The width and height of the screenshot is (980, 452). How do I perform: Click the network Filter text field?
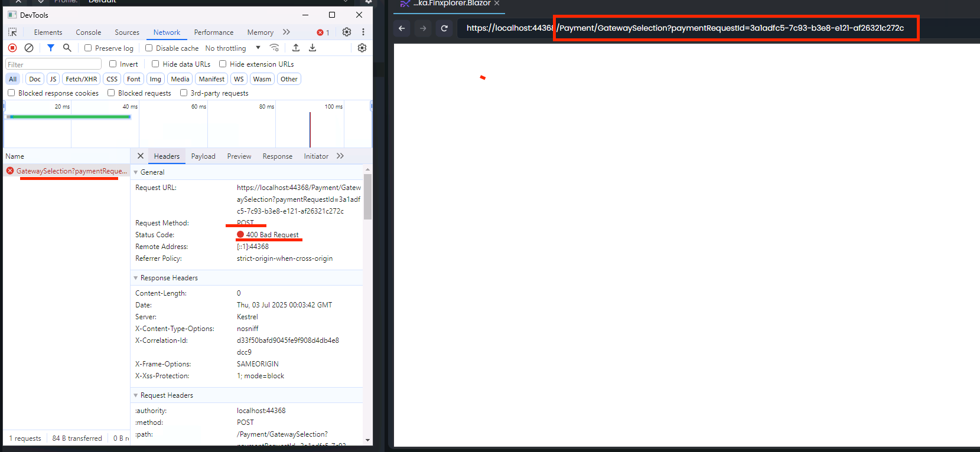pos(53,64)
